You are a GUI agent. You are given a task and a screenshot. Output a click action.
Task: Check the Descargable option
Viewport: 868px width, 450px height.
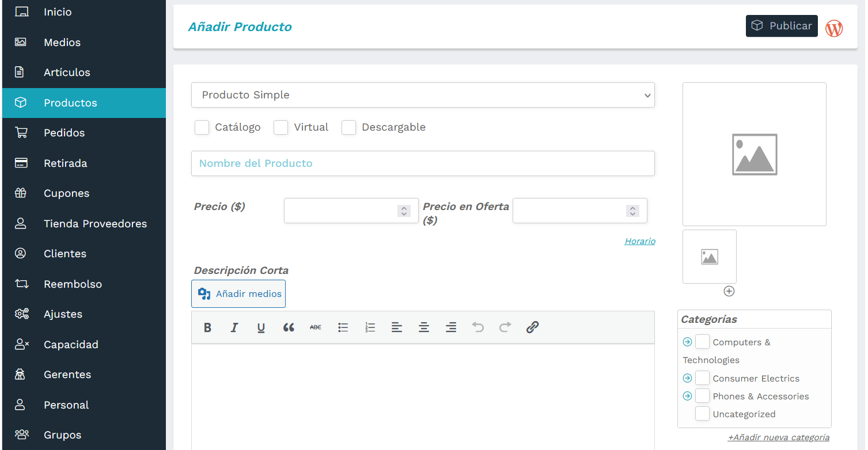coord(349,127)
